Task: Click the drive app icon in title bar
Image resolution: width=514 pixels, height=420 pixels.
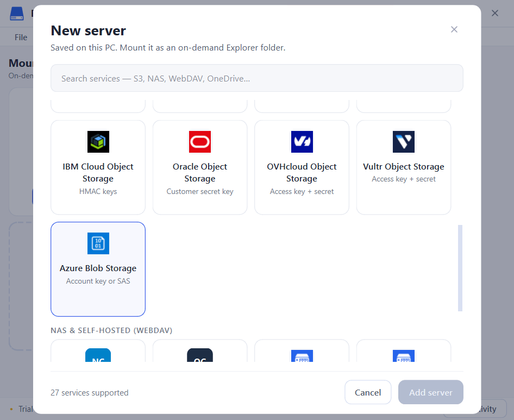Action: (x=17, y=14)
